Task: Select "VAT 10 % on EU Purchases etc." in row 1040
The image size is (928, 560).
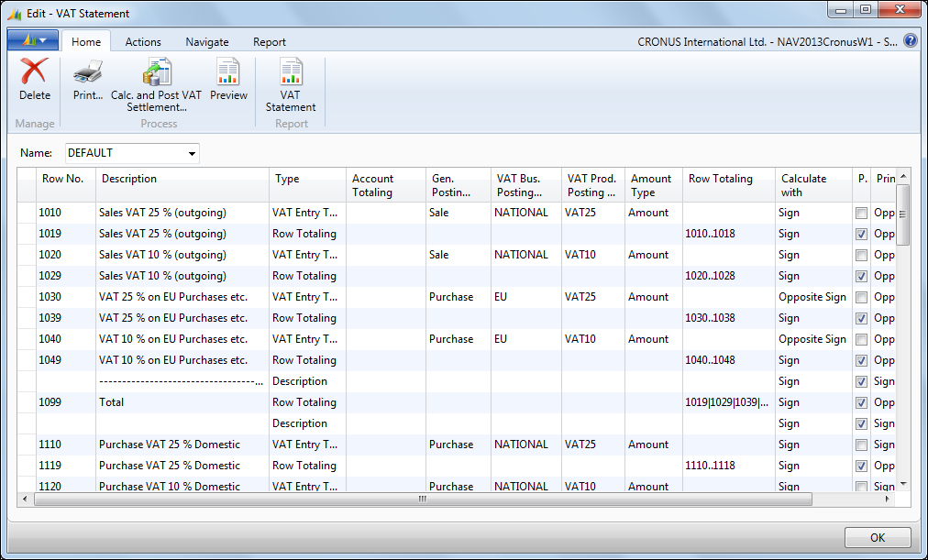Action: 172,339
